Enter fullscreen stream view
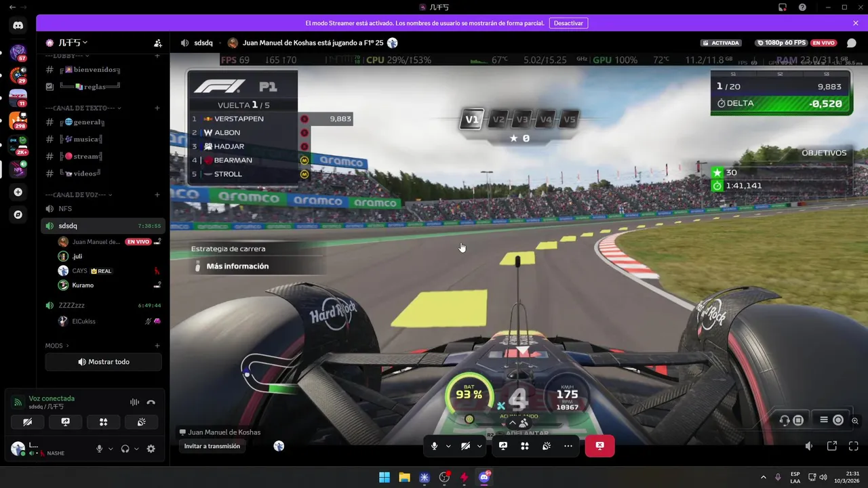 click(854, 446)
